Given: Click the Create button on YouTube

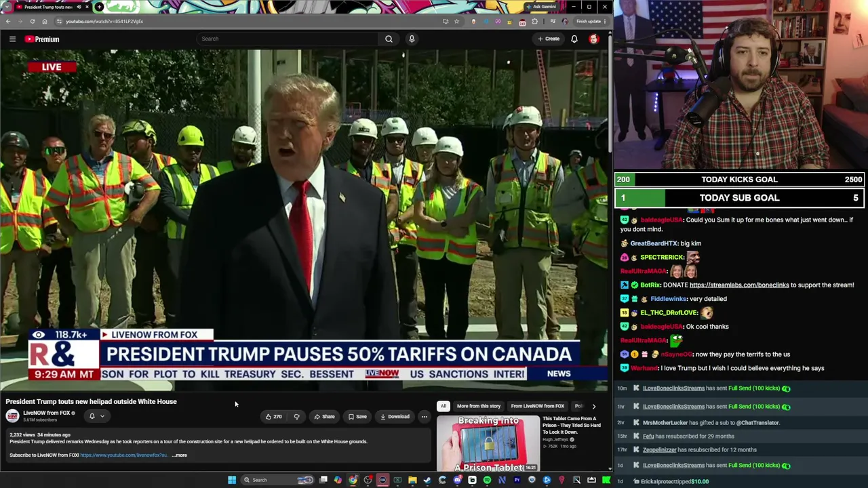Looking at the screenshot, I should pyautogui.click(x=549, y=39).
